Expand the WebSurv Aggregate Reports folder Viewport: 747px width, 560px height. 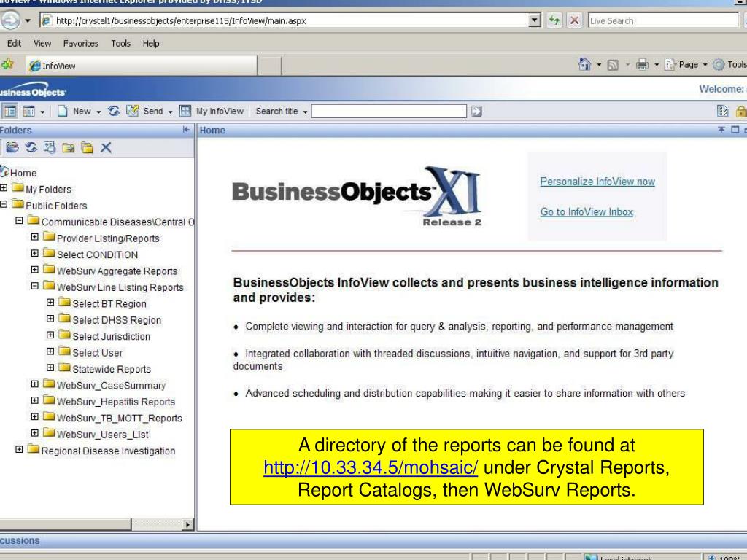(x=35, y=270)
